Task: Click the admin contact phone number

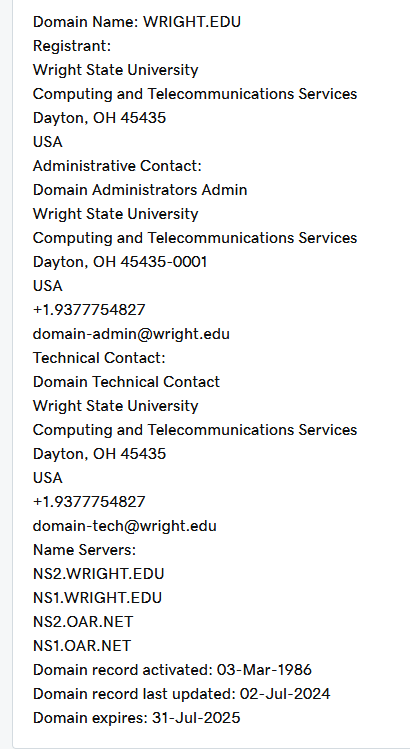Action: (x=89, y=310)
